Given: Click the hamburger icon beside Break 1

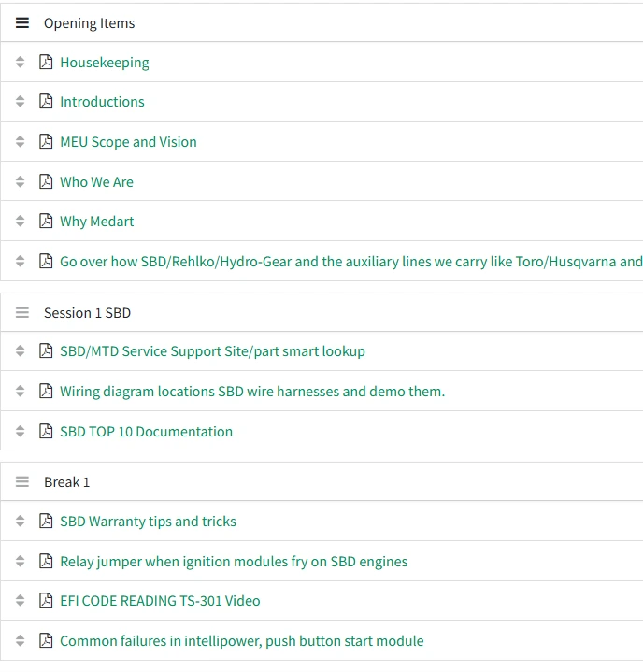Looking at the screenshot, I should point(22,481).
